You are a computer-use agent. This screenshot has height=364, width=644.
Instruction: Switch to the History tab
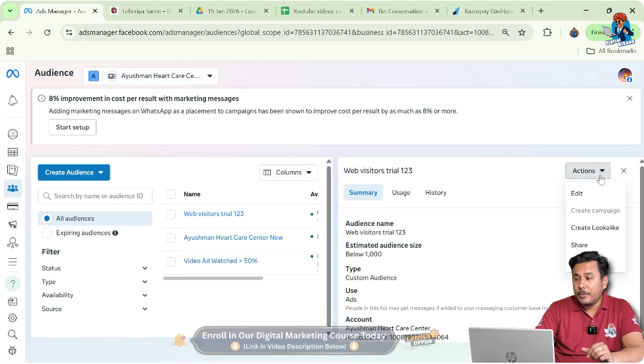click(436, 193)
